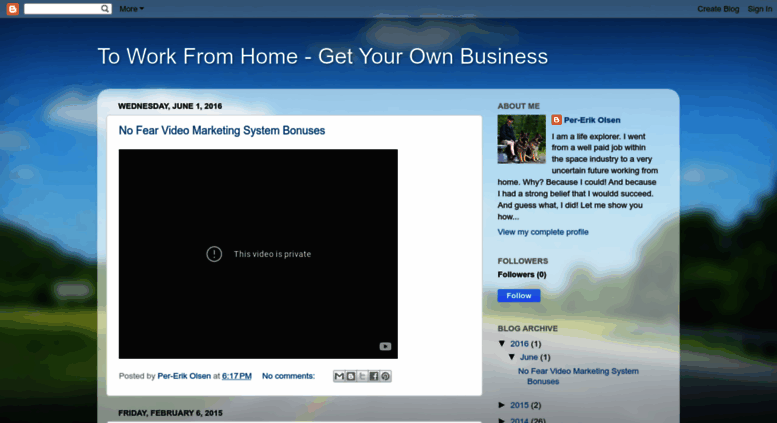Share post to Facebook icon
777x423 pixels.
[373, 376]
